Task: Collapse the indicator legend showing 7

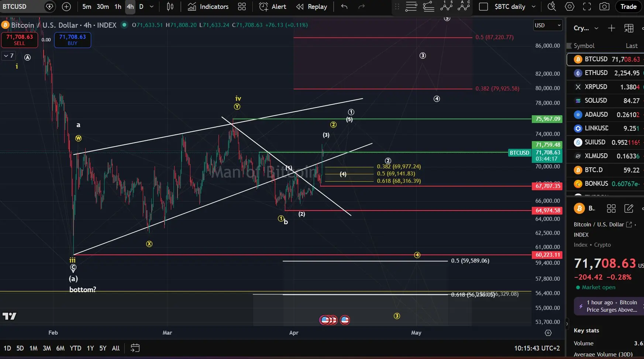Action: 9,56
